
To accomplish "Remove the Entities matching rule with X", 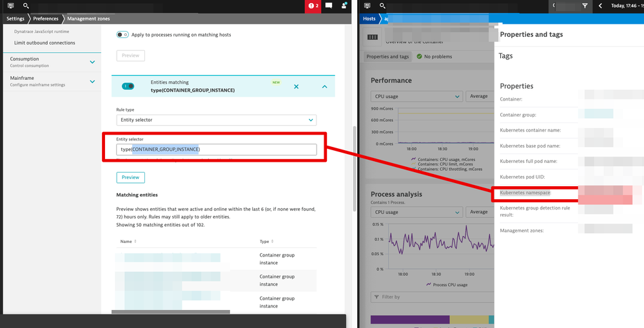I will coord(296,86).
